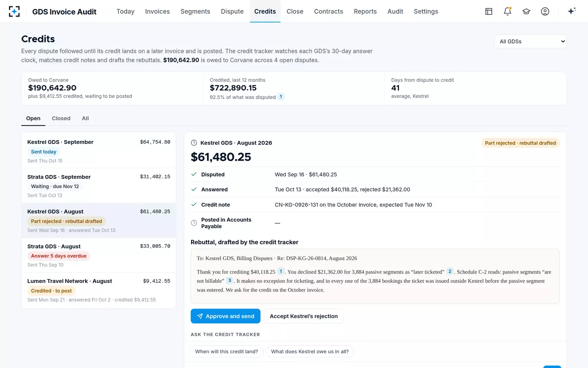Switch to the Closed tab

tap(61, 118)
